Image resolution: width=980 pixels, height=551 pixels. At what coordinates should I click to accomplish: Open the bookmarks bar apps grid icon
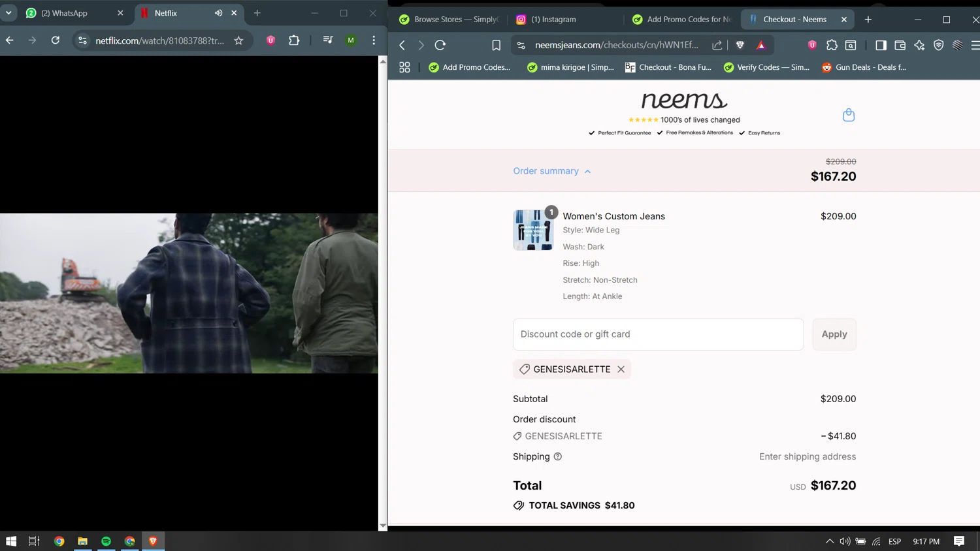tap(404, 67)
